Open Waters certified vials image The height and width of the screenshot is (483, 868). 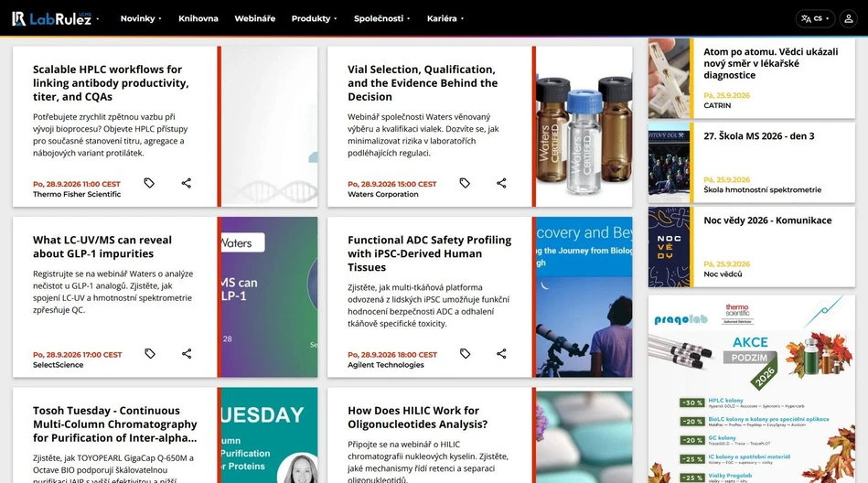click(584, 127)
